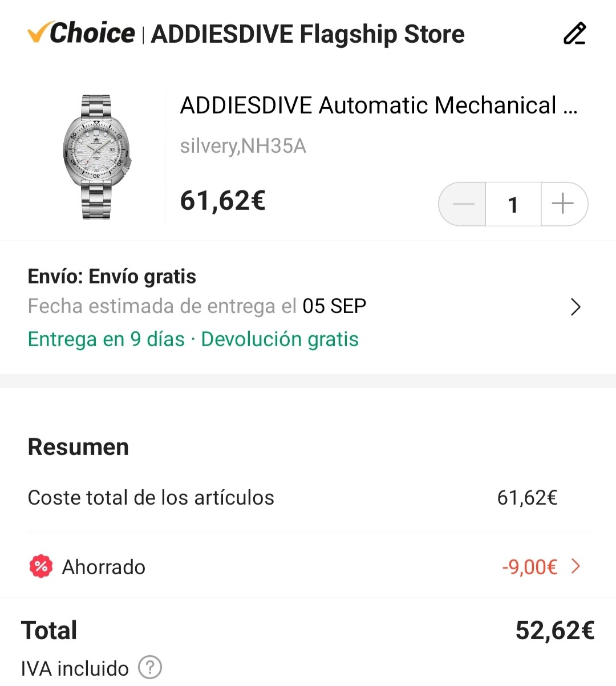The image size is (616, 686).
Task: Decrease quantity with the minus button
Action: (463, 204)
